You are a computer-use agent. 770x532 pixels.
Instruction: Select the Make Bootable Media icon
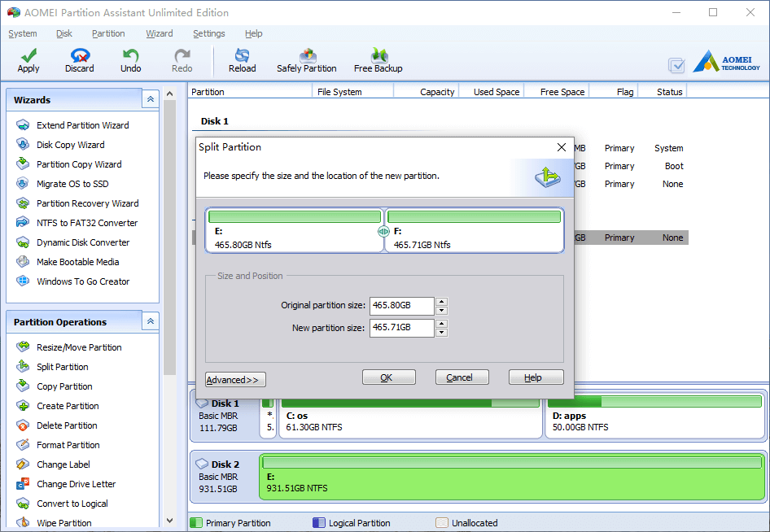coord(23,262)
